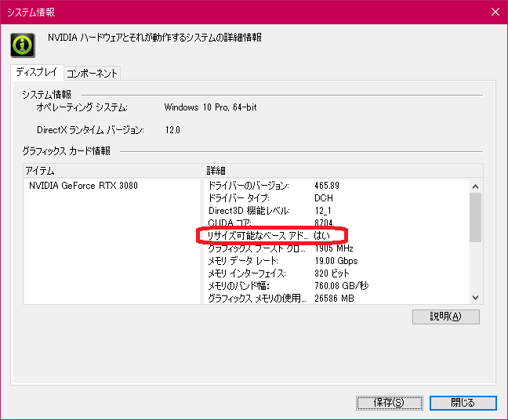Image resolution: width=508 pixels, height=420 pixels.
Task: Click the 詳細 column header
Action: point(343,171)
